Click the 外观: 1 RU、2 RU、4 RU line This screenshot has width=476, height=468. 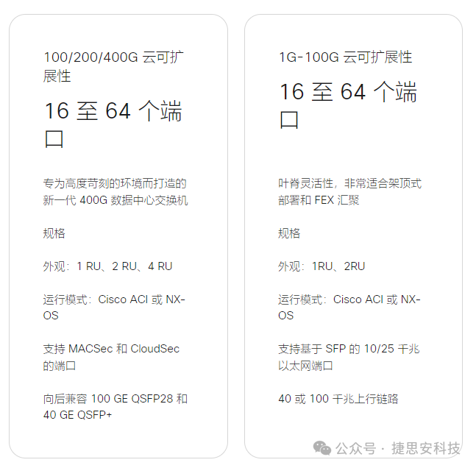pyautogui.click(x=107, y=266)
